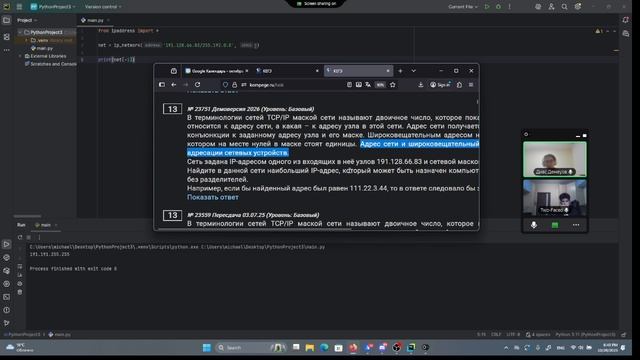Toggle reader view icon
The height and width of the screenshot is (360, 640).
(x=349, y=85)
